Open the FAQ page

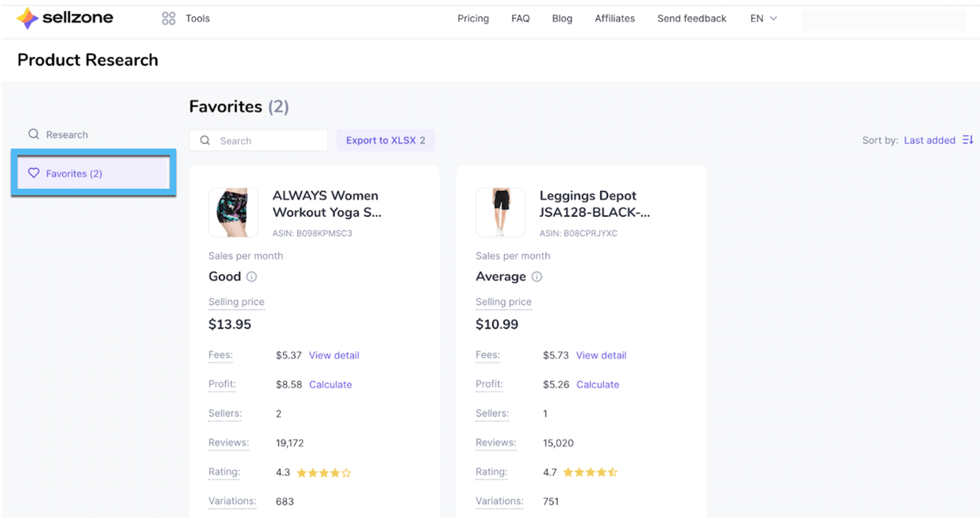[x=520, y=18]
